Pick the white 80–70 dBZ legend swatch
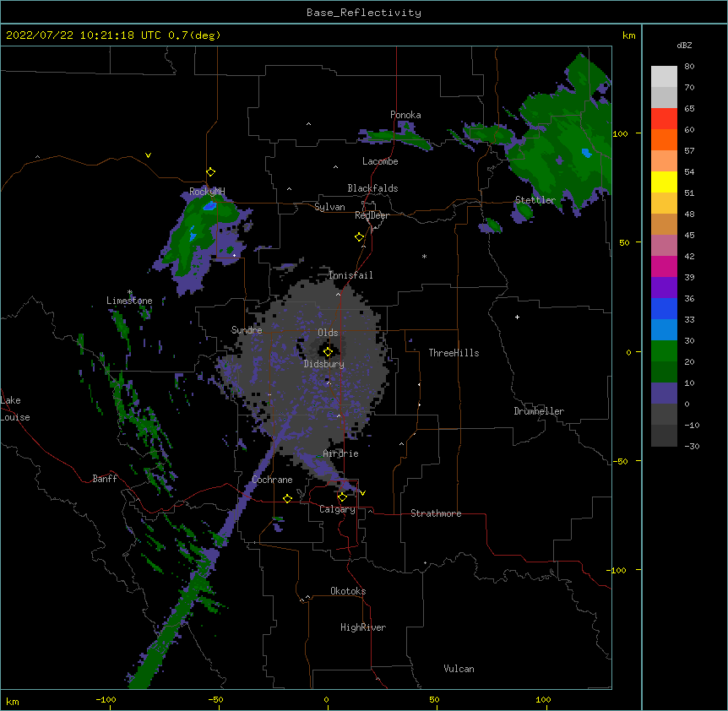Screen dimensions: 728x711 tap(664, 77)
